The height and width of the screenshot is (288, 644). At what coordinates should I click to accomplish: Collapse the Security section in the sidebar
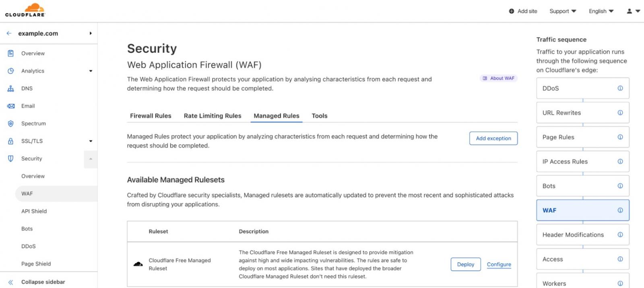pos(91,158)
